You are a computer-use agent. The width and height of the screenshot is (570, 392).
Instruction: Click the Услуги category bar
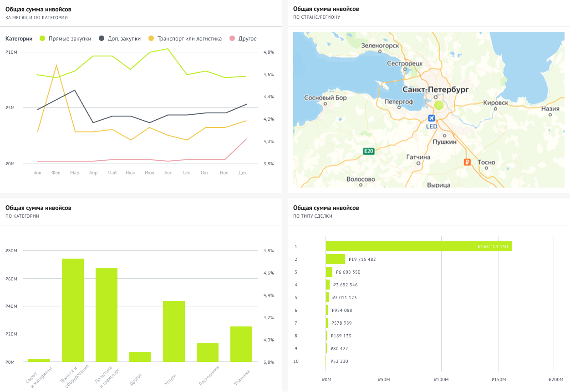[174, 331]
